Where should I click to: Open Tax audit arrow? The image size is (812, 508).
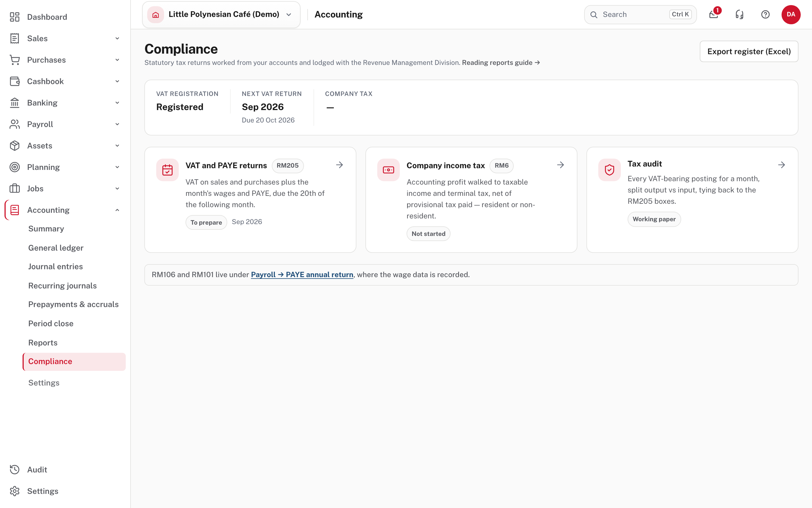[782, 165]
